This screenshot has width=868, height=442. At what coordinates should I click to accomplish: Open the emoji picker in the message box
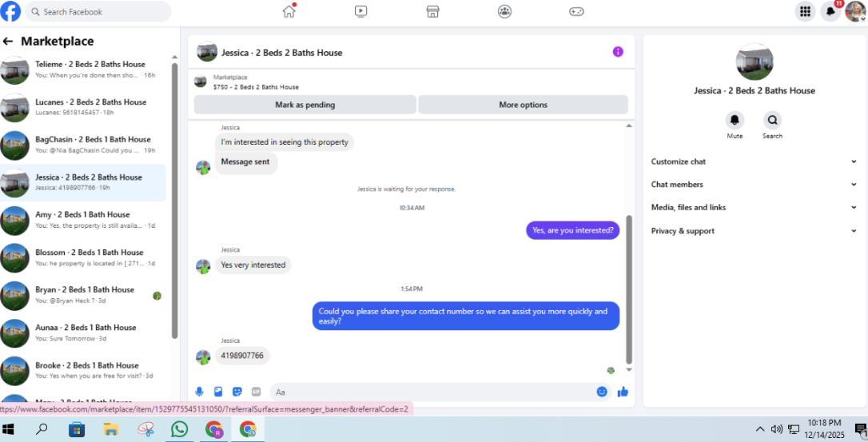602,392
